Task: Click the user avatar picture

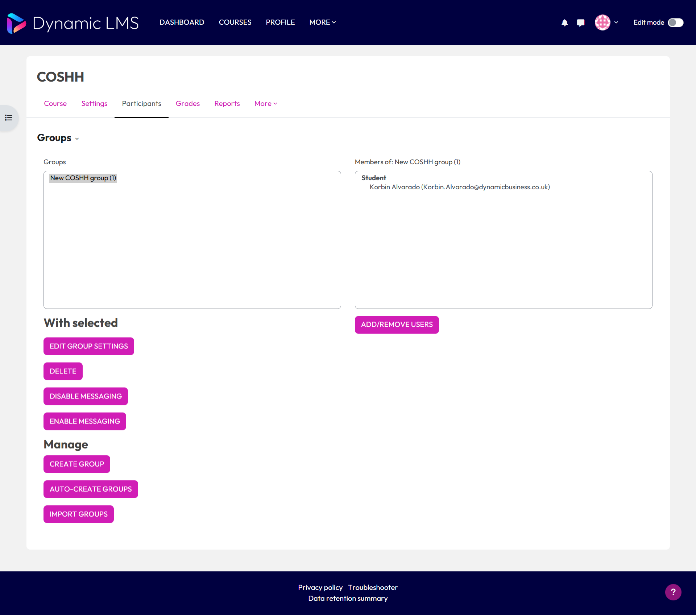Action: click(602, 22)
